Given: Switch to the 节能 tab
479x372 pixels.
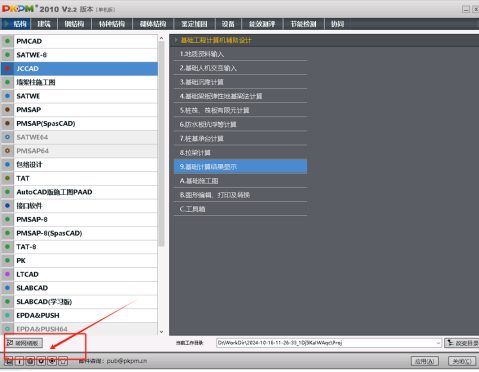Looking at the screenshot, I should pyautogui.click(x=303, y=24).
